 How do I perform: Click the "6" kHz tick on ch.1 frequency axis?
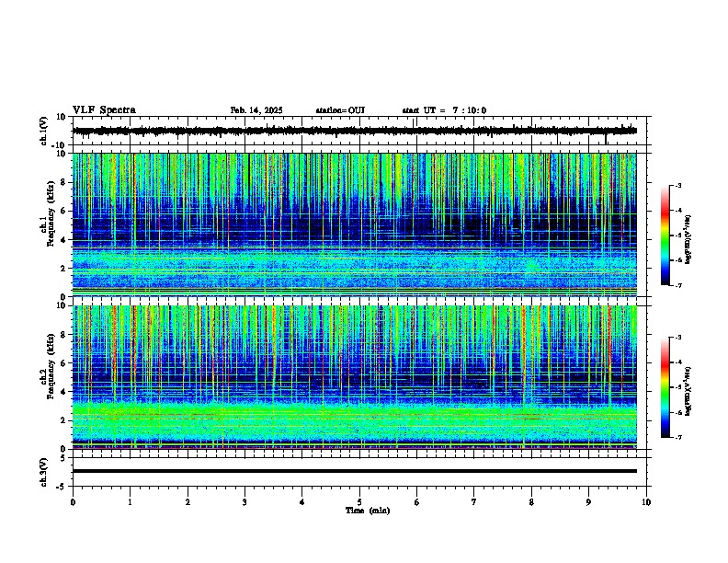[63, 211]
